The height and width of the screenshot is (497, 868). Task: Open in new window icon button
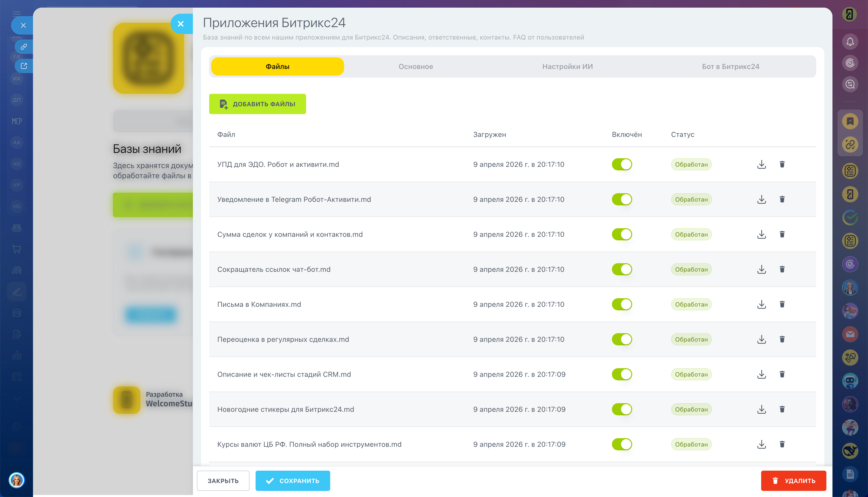[x=24, y=66]
